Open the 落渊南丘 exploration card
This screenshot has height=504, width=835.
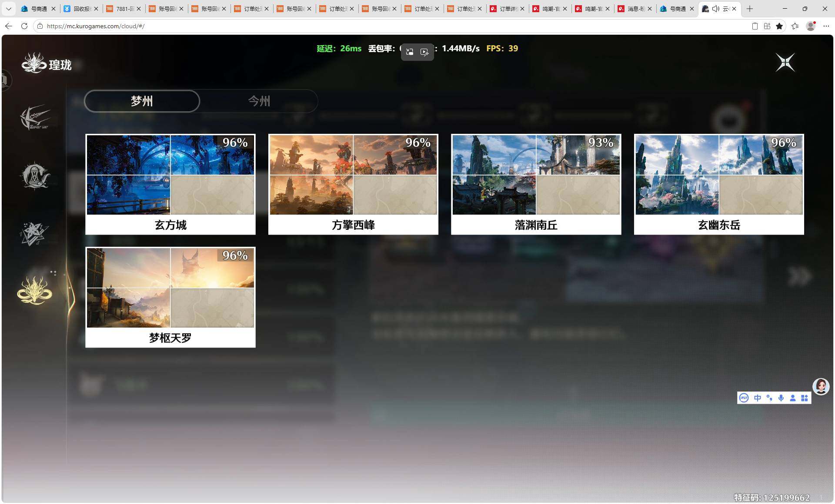(536, 184)
